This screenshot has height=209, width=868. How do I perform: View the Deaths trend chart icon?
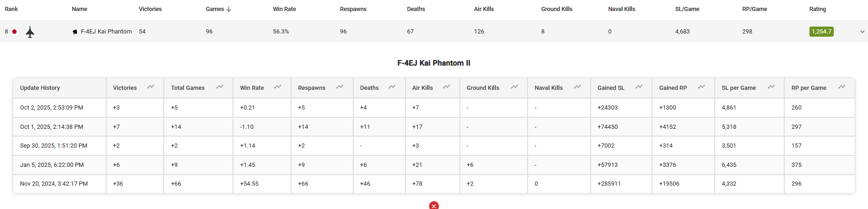tap(392, 87)
